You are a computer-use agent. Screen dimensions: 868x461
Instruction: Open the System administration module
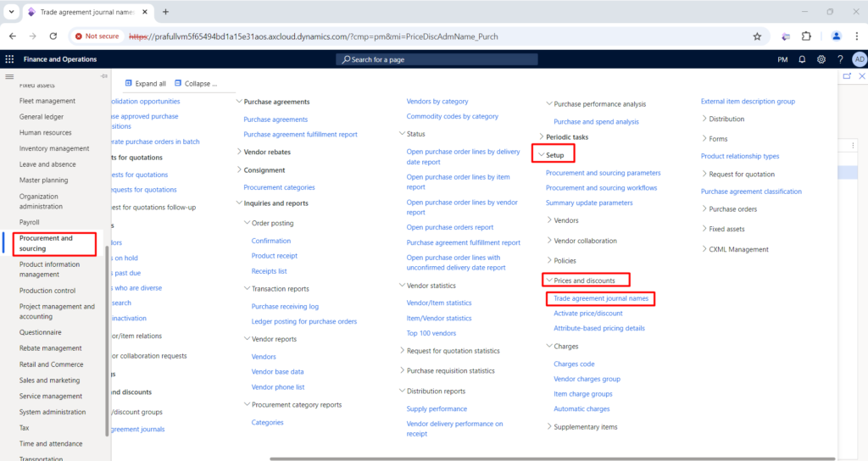[53, 412]
